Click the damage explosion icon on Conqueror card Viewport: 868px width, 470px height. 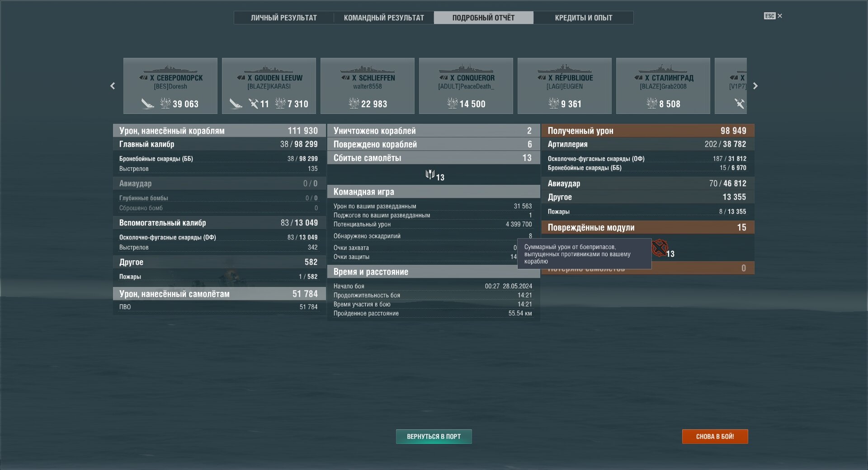point(452,103)
